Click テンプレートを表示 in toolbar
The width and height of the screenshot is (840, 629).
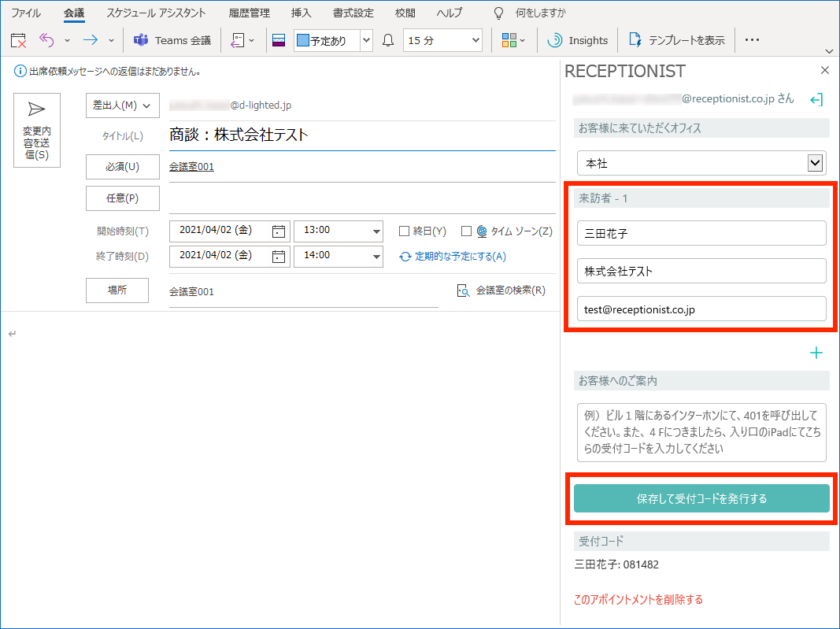677,40
